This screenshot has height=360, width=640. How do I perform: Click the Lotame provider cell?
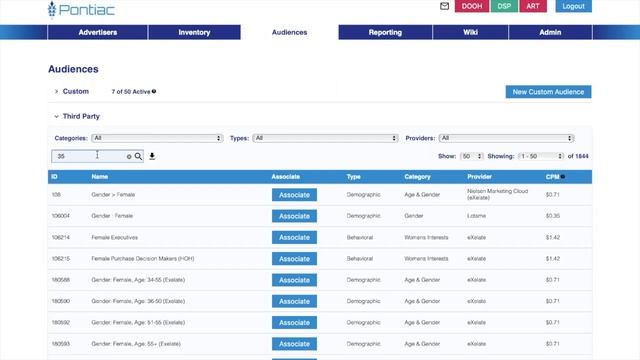[476, 216]
